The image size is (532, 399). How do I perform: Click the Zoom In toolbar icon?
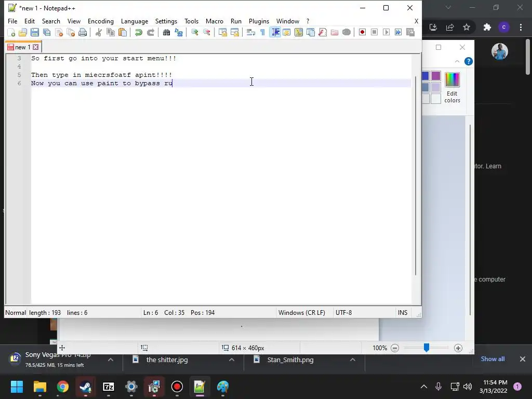(x=195, y=32)
